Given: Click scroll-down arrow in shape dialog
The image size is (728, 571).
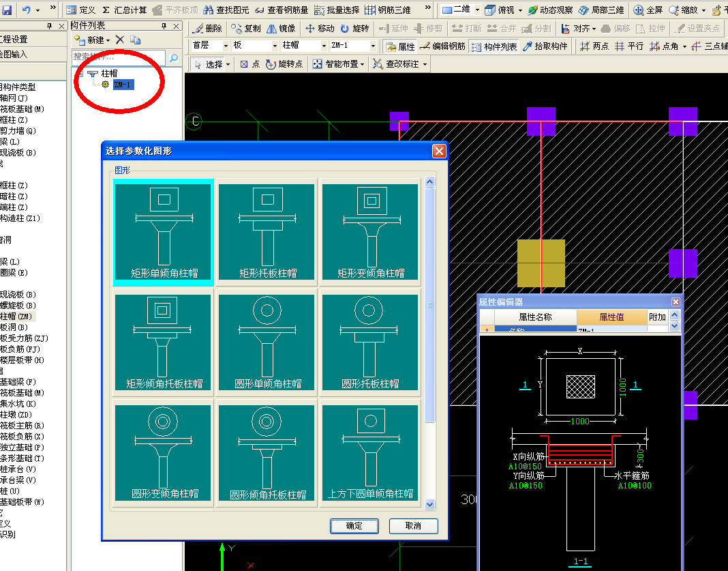Looking at the screenshot, I should pyautogui.click(x=430, y=505).
